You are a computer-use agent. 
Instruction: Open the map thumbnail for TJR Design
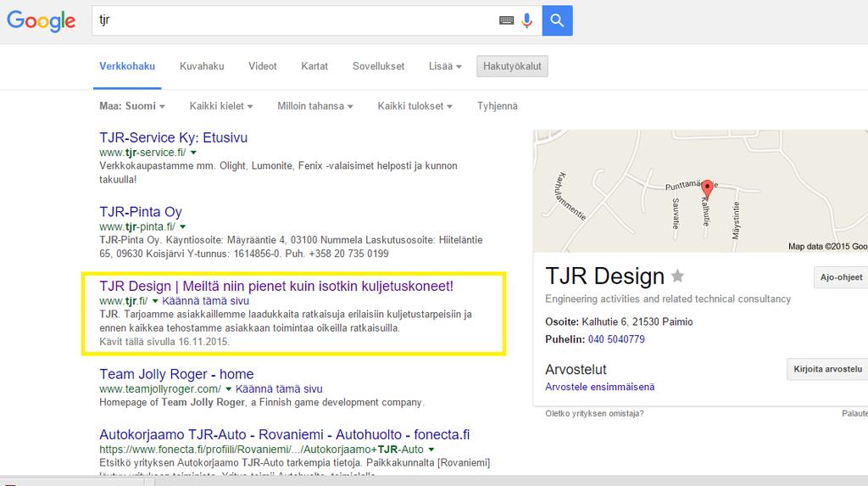point(700,191)
